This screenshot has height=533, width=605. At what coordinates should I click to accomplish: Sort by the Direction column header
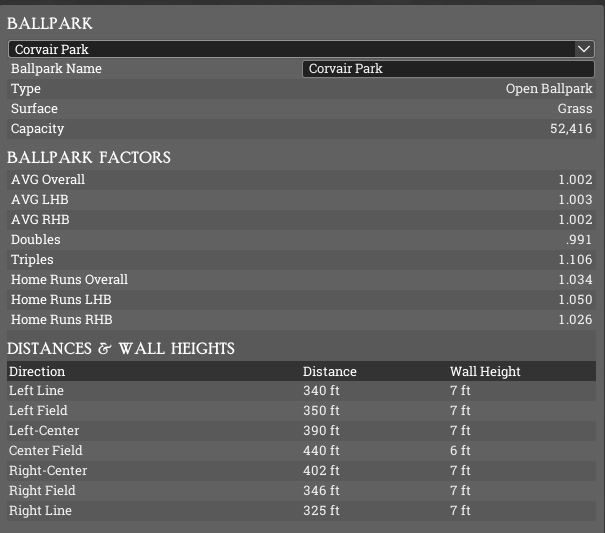tap(37, 371)
